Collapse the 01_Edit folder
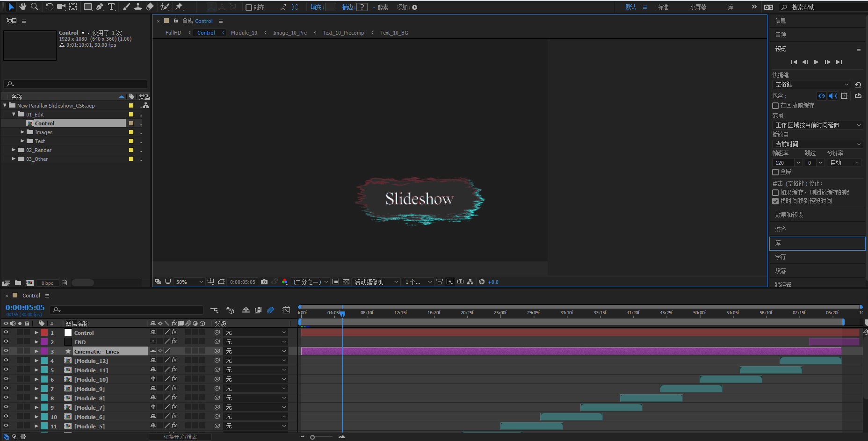 pos(14,115)
